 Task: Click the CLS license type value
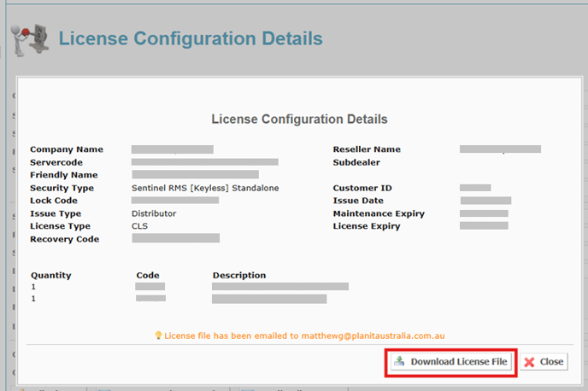140,226
